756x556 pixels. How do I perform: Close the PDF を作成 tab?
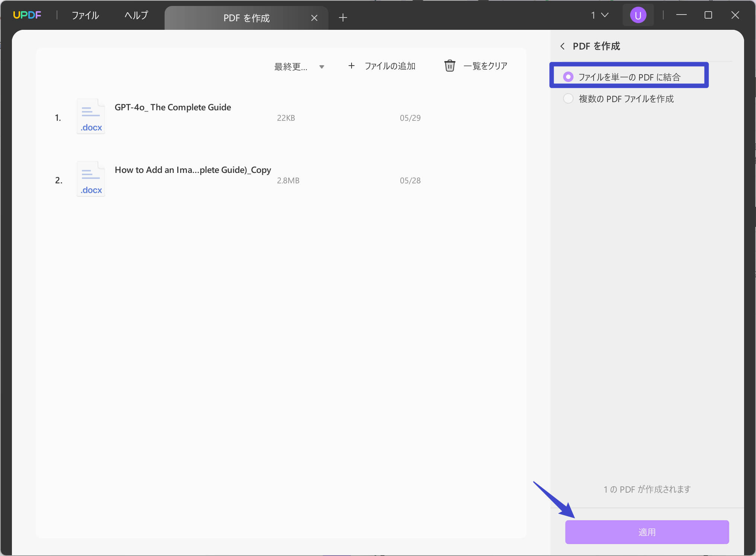314,18
